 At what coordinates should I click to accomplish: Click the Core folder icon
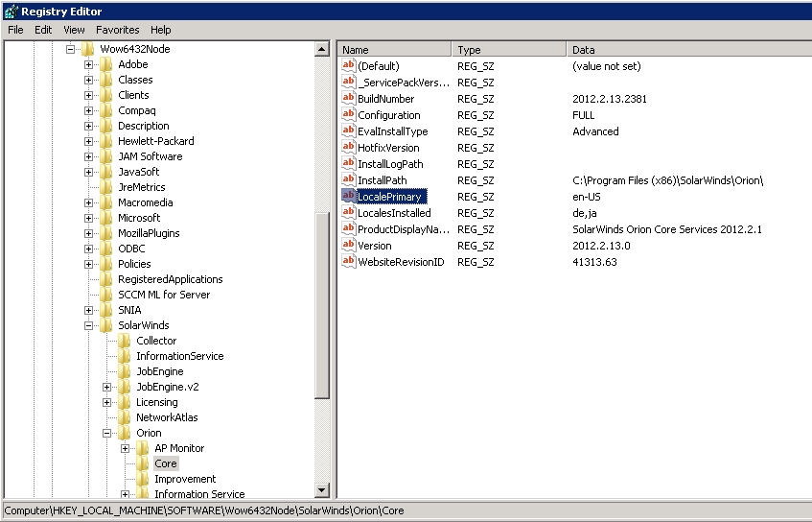point(143,463)
